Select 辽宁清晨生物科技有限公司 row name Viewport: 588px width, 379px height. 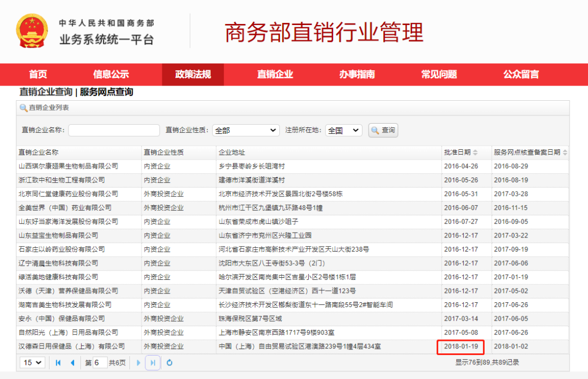coord(58,264)
